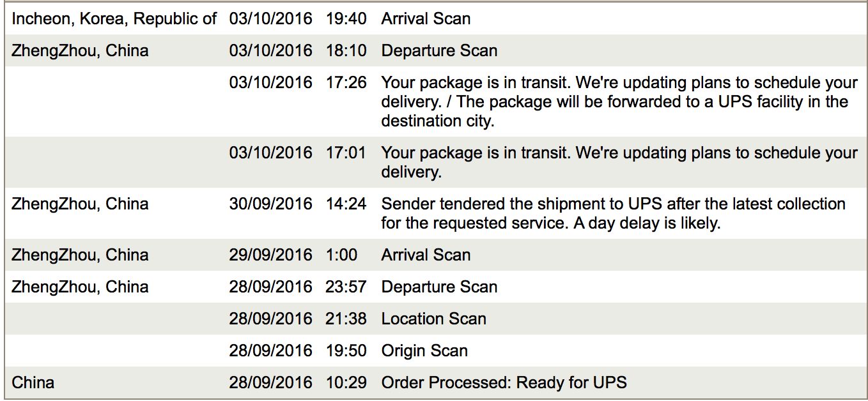
Task: Click the 21:38 time entry
Action: point(346,319)
